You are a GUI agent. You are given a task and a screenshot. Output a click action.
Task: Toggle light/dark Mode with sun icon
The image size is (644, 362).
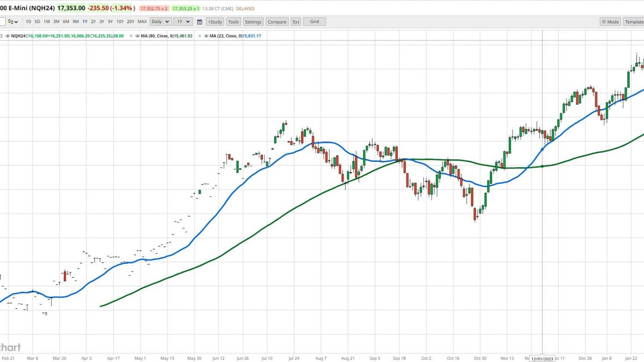tap(610, 21)
